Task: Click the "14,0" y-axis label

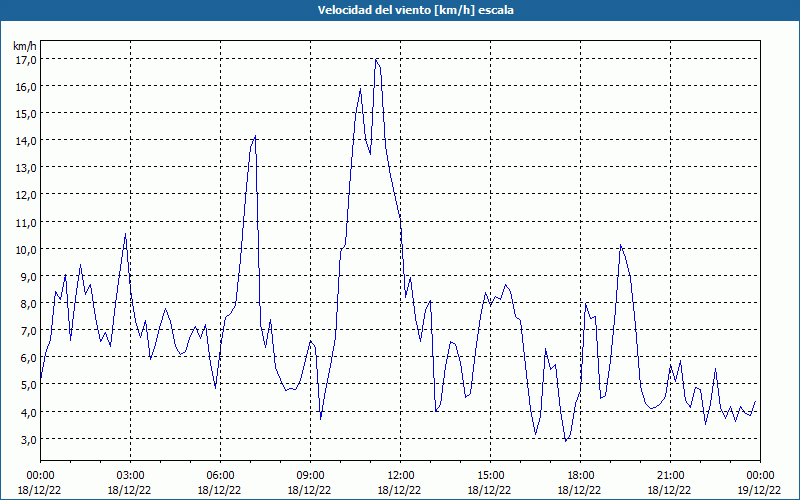Action: point(26,141)
